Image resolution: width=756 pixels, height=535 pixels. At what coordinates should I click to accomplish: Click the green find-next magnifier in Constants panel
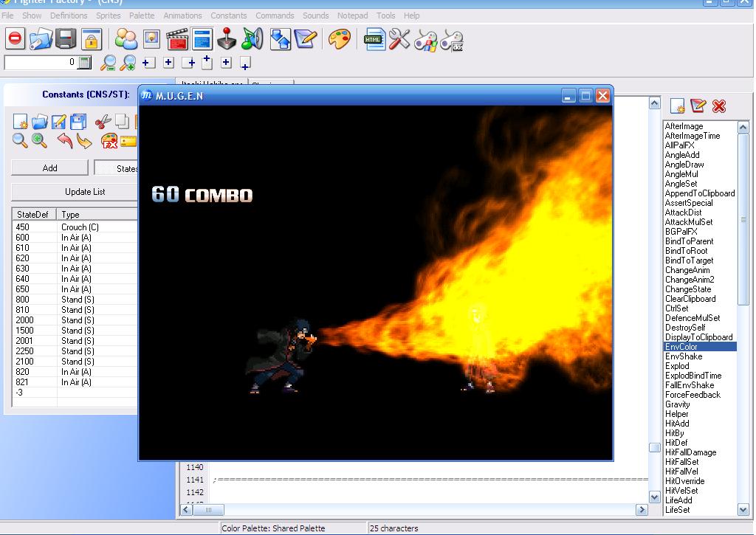point(39,140)
